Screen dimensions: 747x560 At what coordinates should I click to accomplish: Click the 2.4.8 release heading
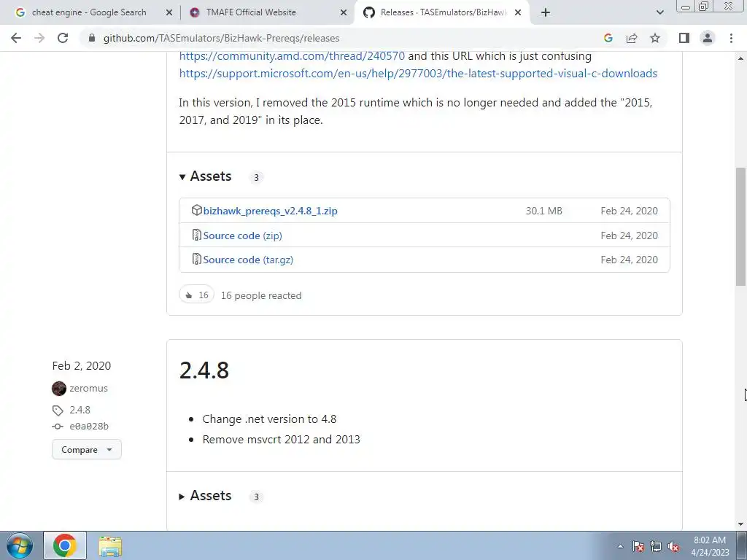tap(204, 370)
